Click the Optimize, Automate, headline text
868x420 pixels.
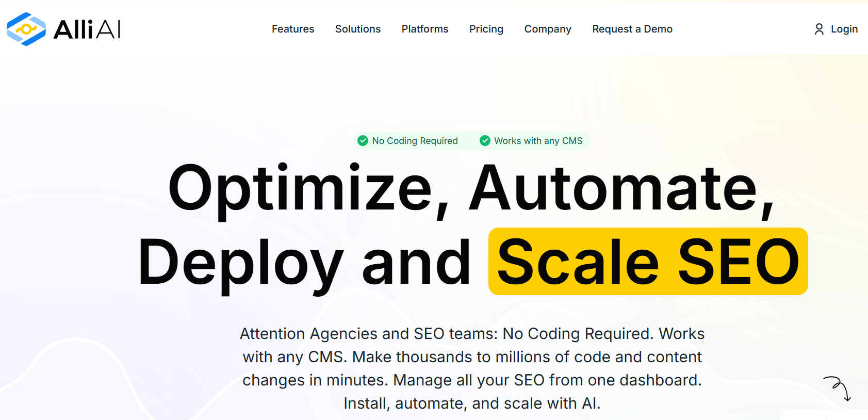click(471, 189)
